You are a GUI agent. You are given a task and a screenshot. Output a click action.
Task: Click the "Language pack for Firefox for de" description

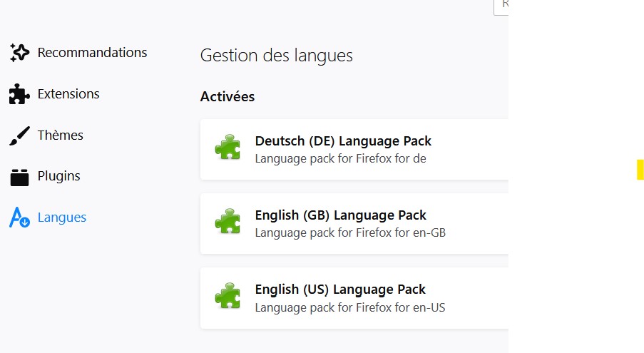click(x=340, y=158)
